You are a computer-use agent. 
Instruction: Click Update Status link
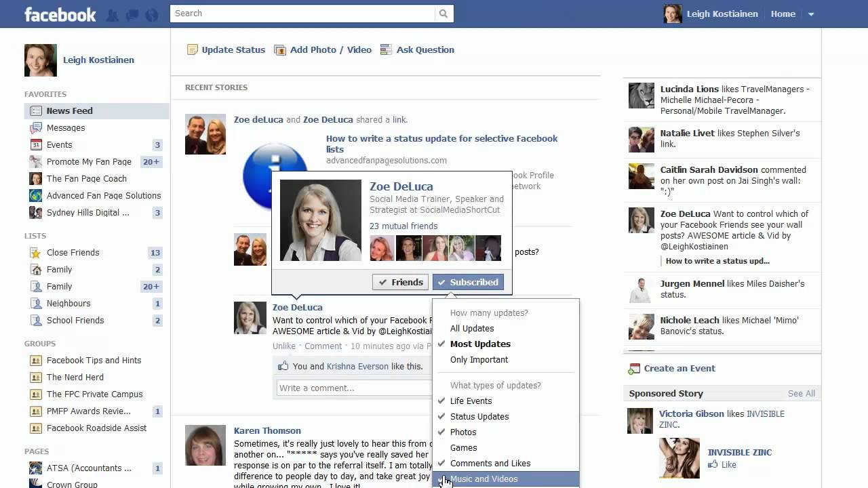[x=233, y=49]
